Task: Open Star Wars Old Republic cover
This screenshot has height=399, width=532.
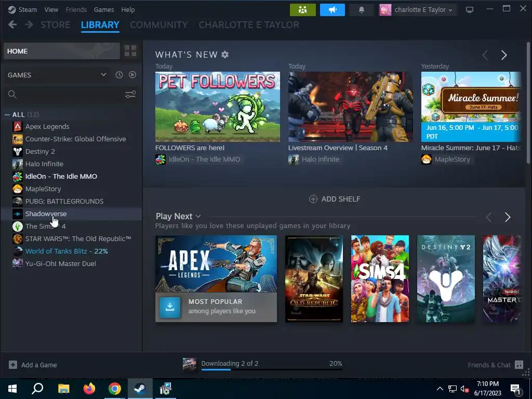Action: click(x=314, y=278)
